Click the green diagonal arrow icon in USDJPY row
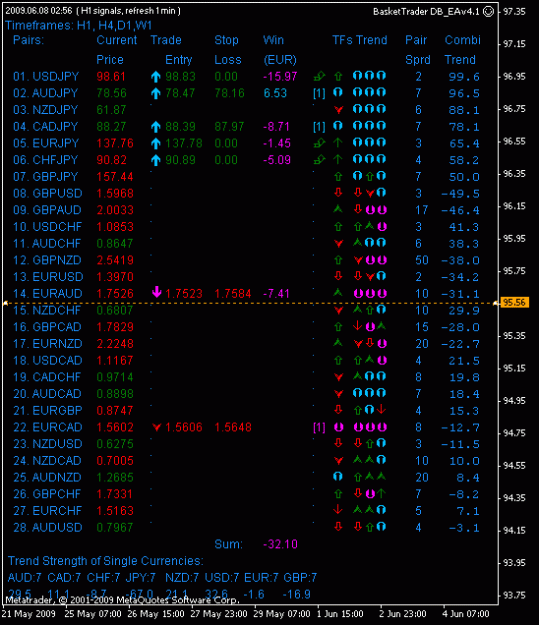This screenshot has height=625, width=539. tap(319, 76)
